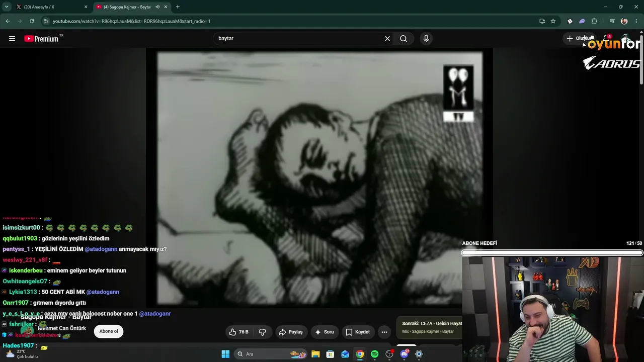Screen dimensions: 644x362
Task: Go to YouTube Premium home logo
Action: pyautogui.click(x=41, y=39)
